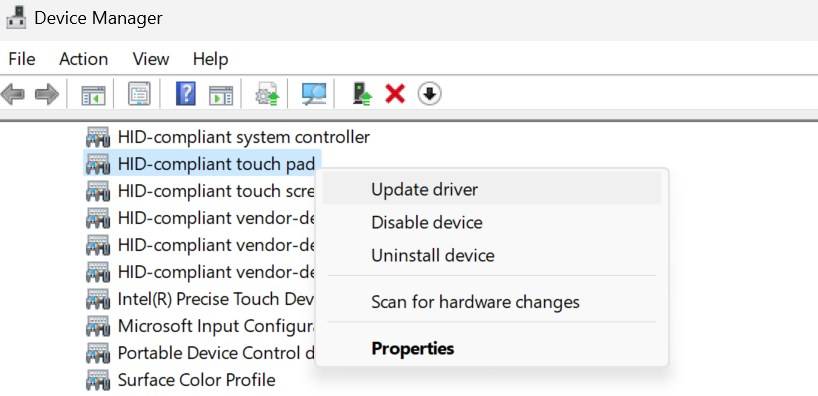
Task: Select Scan for hardware changes menu entry
Action: pyautogui.click(x=491, y=302)
